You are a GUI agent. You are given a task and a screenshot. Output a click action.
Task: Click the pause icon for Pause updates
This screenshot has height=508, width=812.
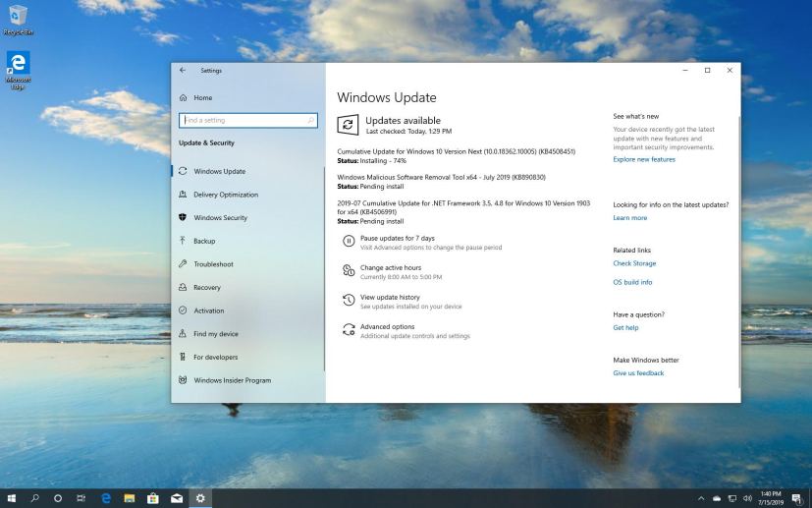point(349,241)
